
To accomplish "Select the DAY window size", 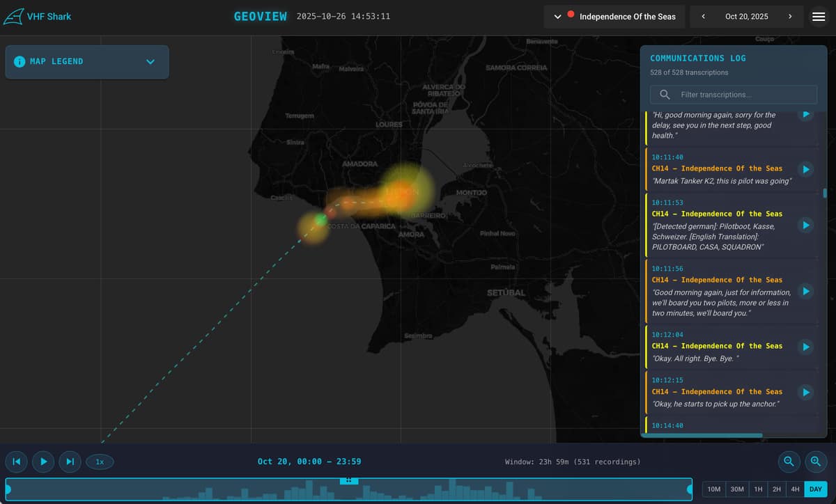I will pos(816,489).
